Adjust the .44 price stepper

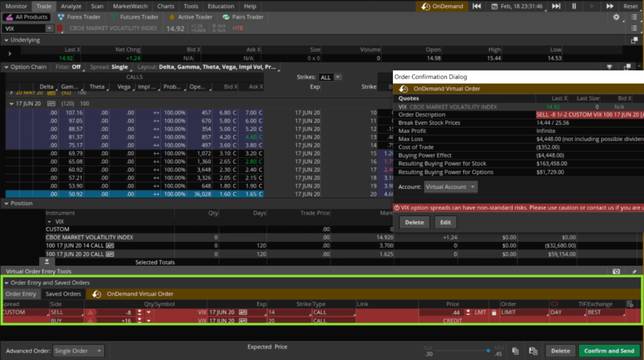pos(468,312)
